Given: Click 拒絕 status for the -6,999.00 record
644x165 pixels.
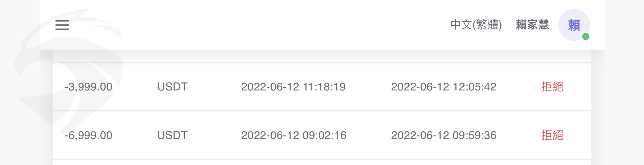Looking at the screenshot, I should pos(552,135).
